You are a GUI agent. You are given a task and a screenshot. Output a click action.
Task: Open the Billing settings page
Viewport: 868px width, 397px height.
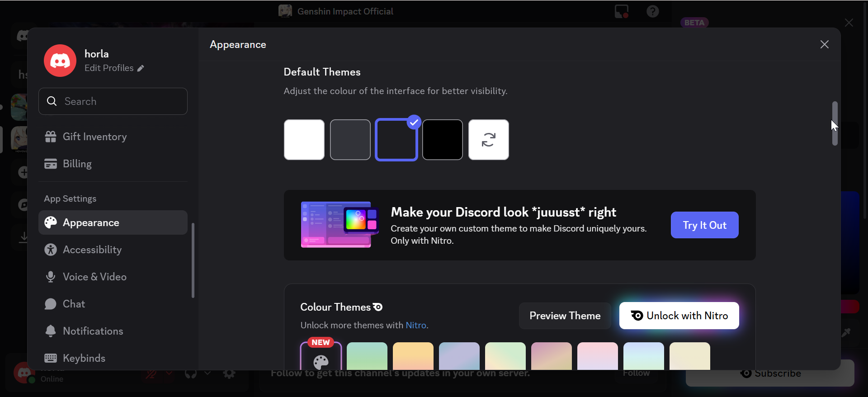coord(113,164)
